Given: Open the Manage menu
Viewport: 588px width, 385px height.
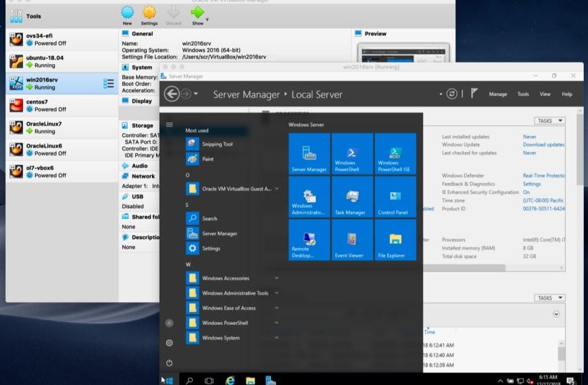Looking at the screenshot, I should click(498, 94).
